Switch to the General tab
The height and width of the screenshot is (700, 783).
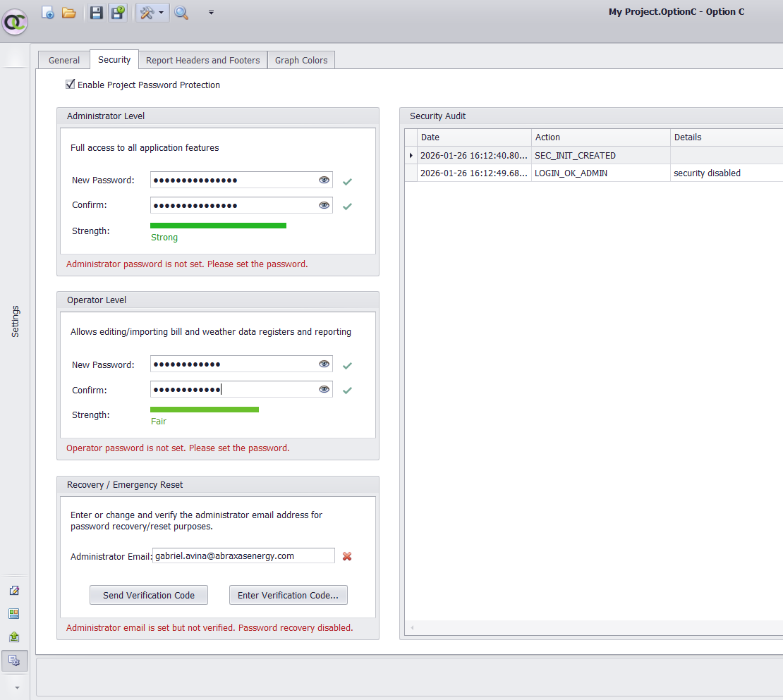click(63, 61)
